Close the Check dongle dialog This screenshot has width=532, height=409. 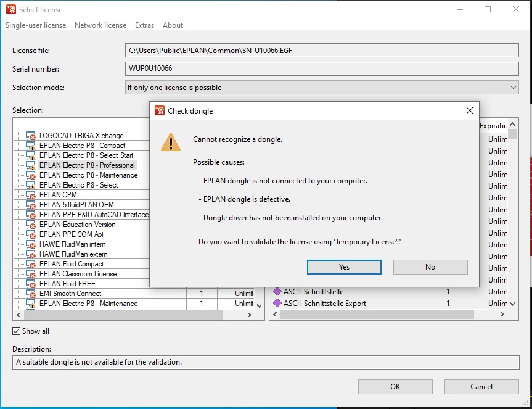coord(470,110)
